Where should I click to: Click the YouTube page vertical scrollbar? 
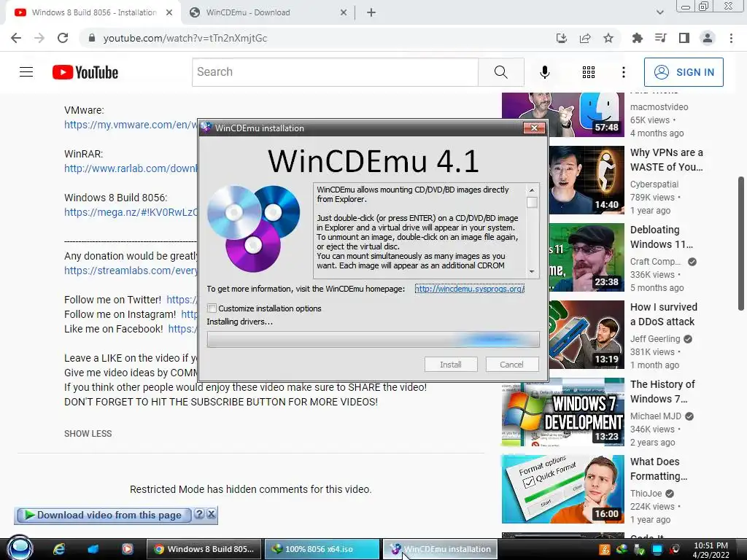[741, 244]
